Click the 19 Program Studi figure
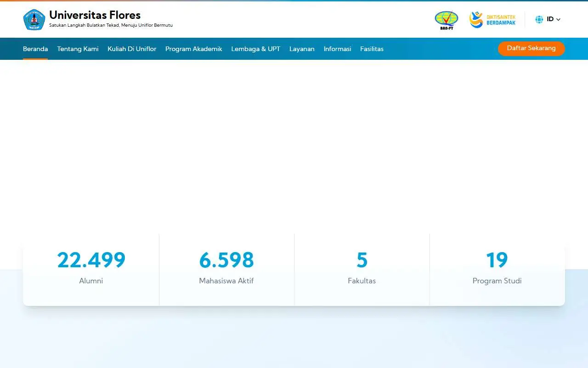The image size is (588, 368). coord(497,260)
